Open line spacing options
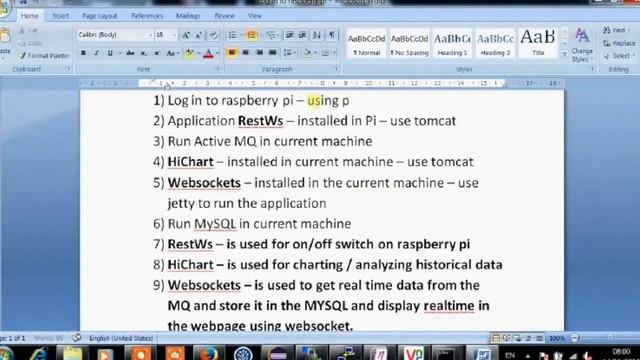The height and width of the screenshot is (360, 640). pos(289,53)
